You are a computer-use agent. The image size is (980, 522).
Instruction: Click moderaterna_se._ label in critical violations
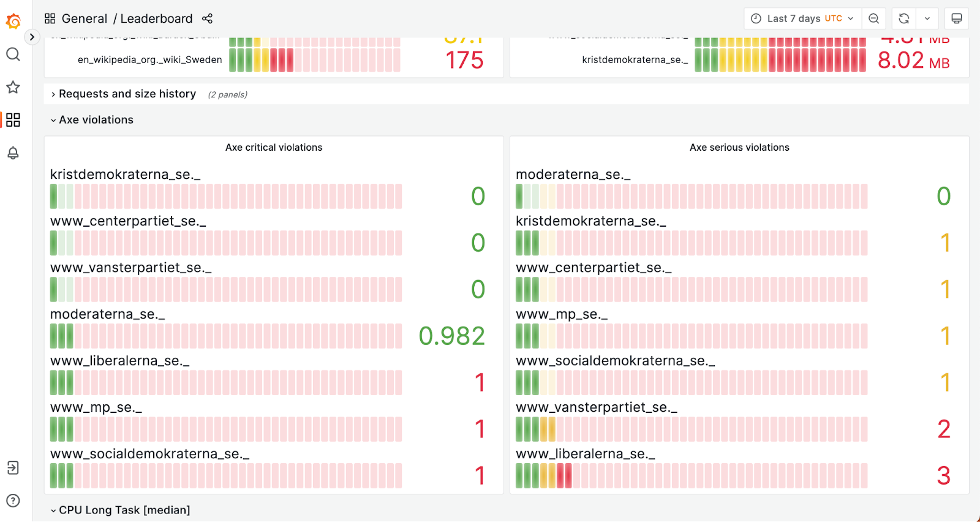tap(108, 314)
